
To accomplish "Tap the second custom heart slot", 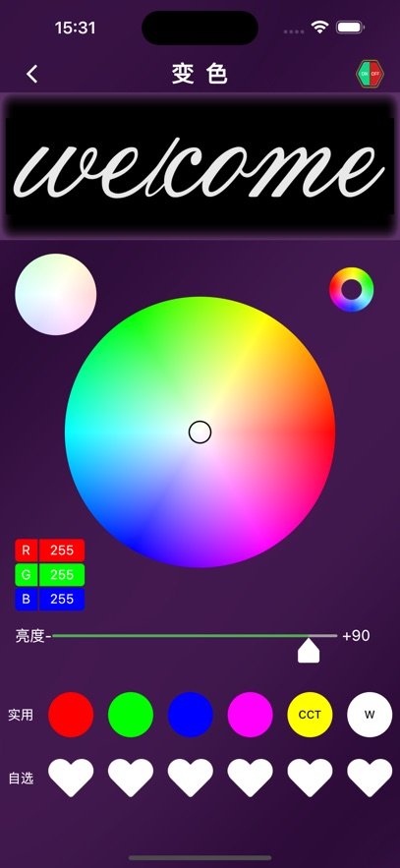I will [x=131, y=778].
